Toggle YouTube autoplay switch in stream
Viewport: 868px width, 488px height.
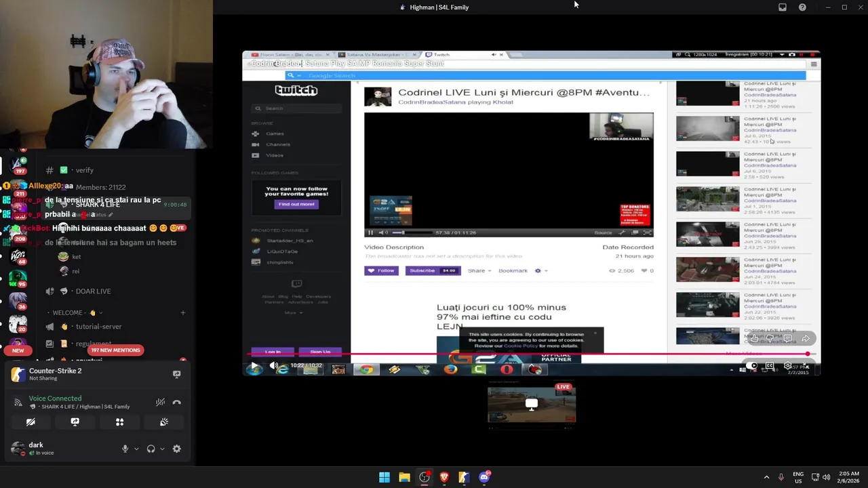pyautogui.click(x=751, y=366)
